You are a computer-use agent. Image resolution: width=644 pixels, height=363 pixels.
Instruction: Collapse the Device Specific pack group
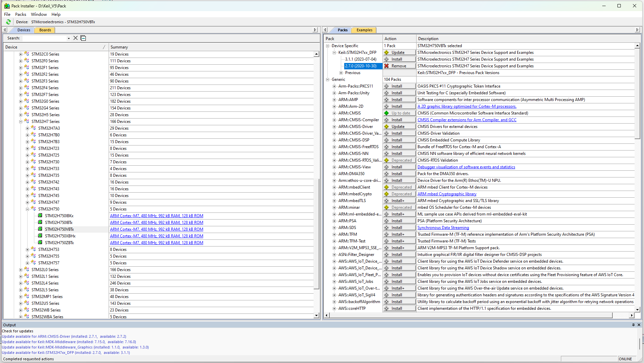tap(328, 46)
